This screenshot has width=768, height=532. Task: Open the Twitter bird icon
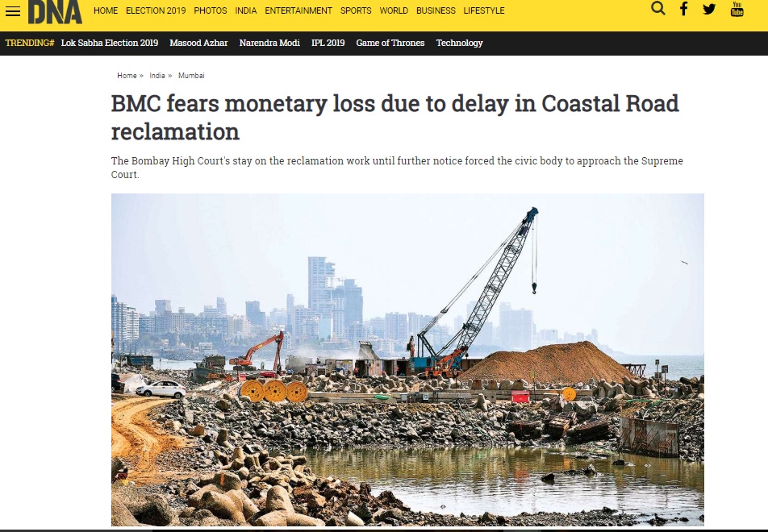point(709,9)
